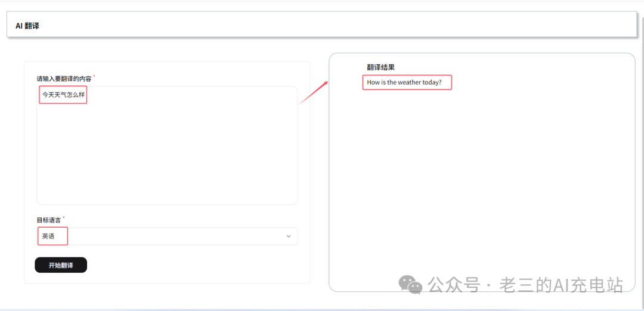Click the 翻译结果 heading
This screenshot has width=644, height=311.
point(380,67)
